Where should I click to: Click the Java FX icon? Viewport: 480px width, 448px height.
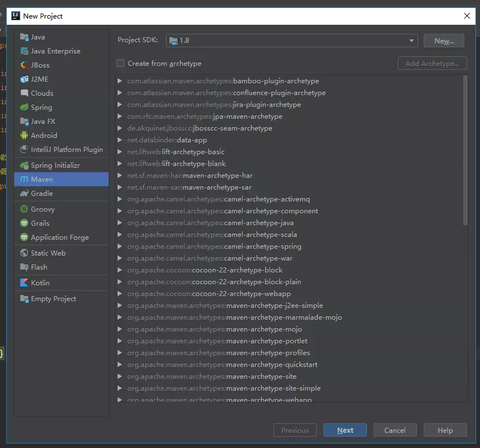tap(24, 121)
